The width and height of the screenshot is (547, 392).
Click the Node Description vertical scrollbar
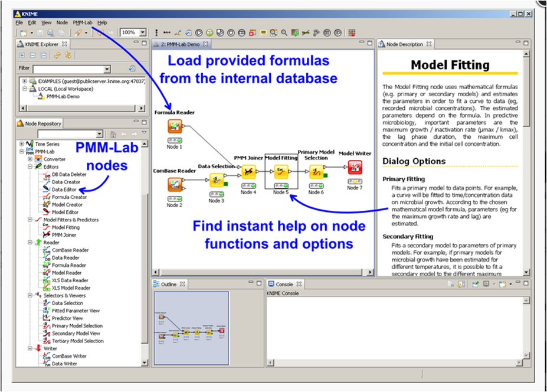[x=526, y=163]
